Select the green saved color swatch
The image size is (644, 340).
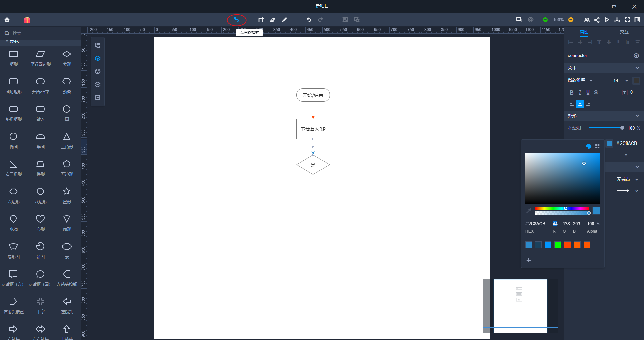pos(558,245)
